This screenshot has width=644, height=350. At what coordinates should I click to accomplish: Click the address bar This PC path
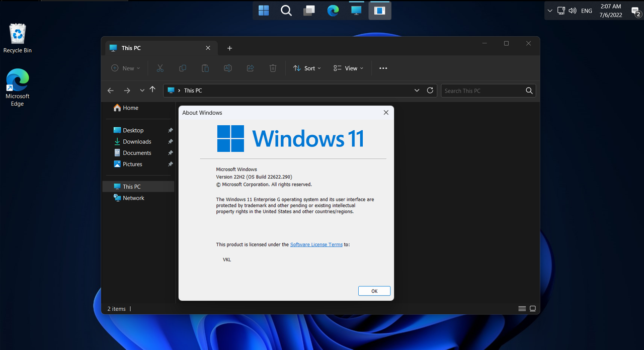coord(193,91)
